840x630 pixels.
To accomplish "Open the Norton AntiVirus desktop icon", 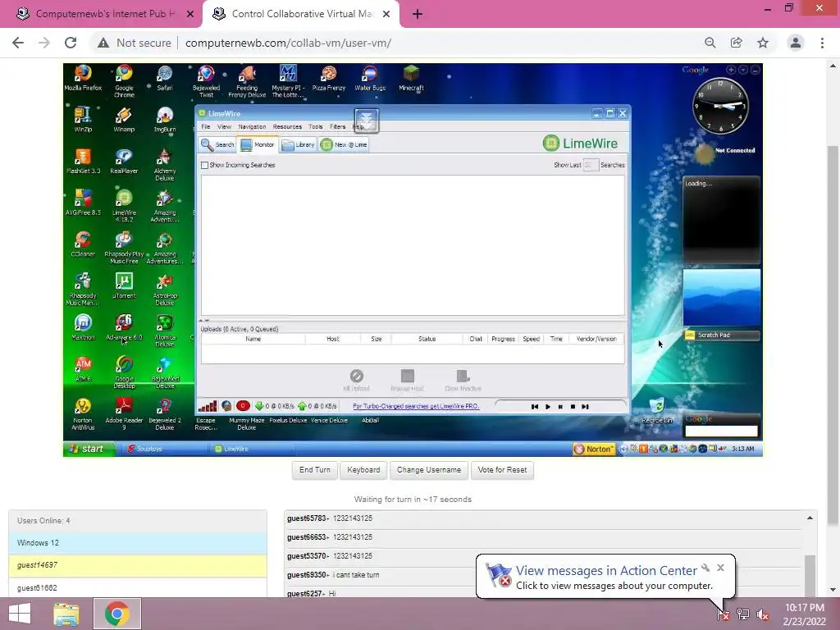I will (83, 413).
